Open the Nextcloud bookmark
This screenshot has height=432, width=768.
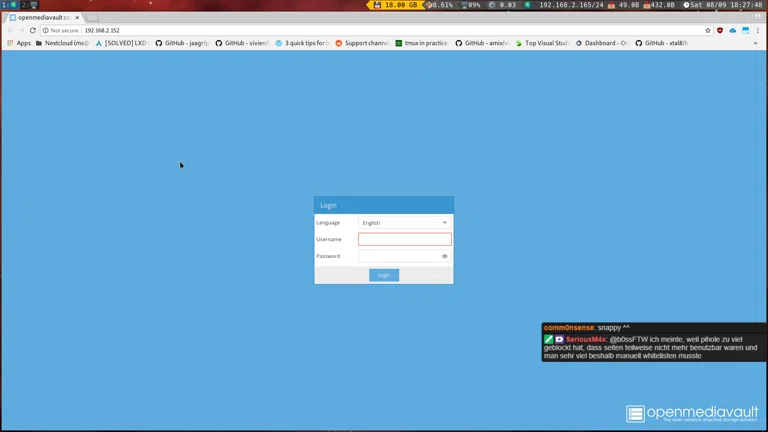(62, 43)
